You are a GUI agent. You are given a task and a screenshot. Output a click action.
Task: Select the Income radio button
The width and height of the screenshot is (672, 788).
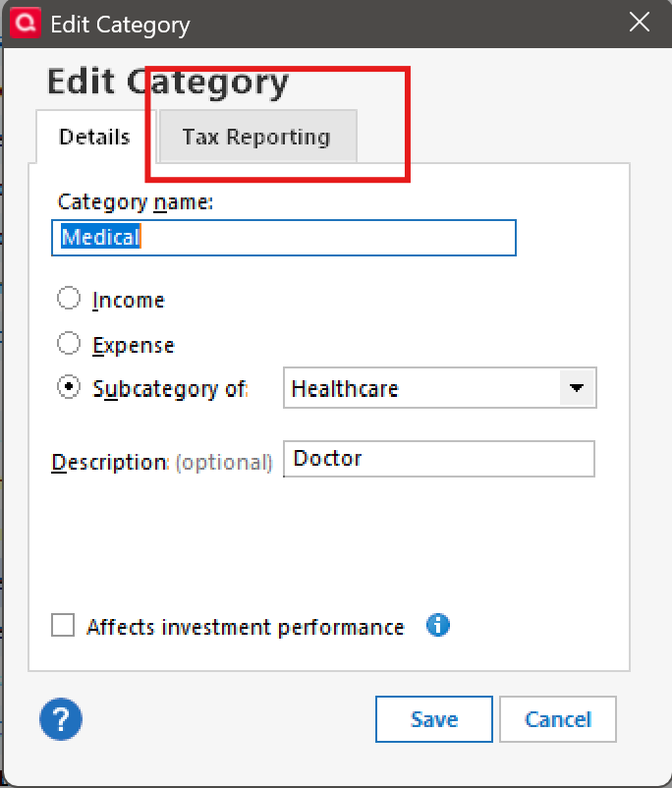point(69,299)
